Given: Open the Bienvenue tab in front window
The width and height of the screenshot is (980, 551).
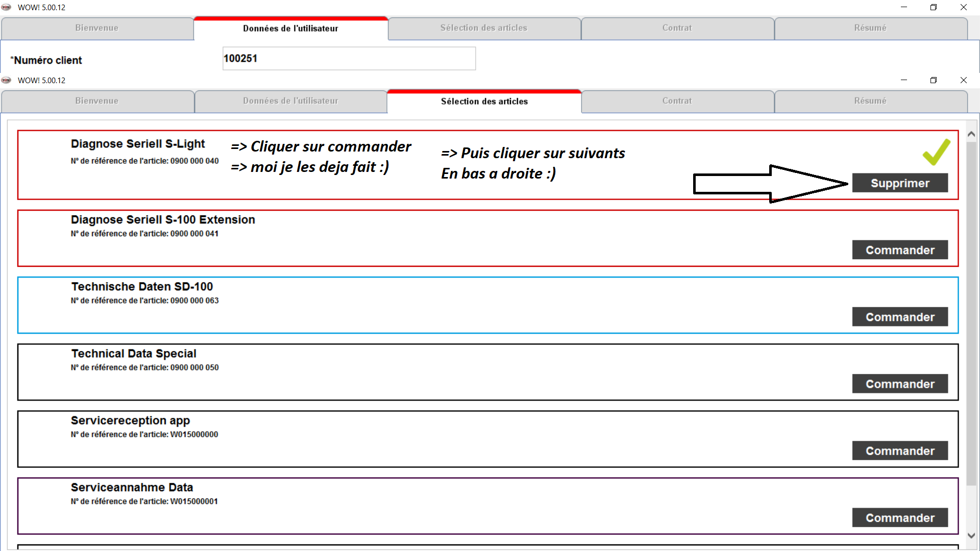Looking at the screenshot, I should point(97,101).
